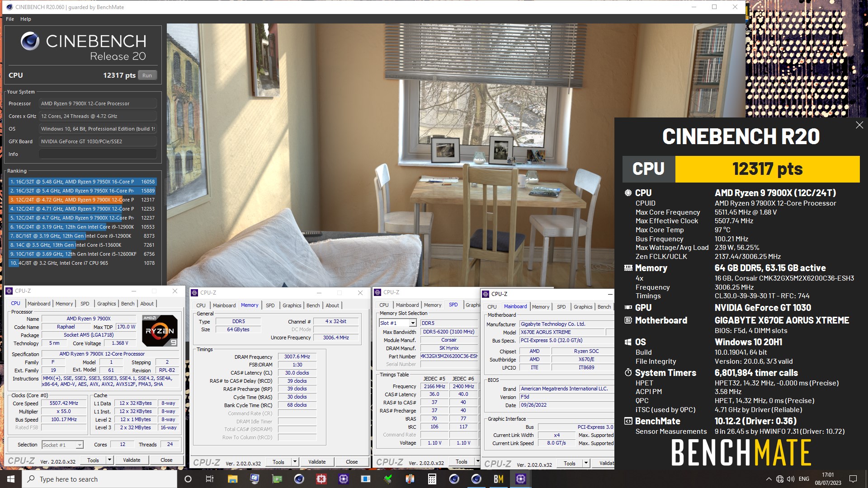Click the OS Windows icon in BenchMate panel
Viewport: 868px width, 488px height.
(628, 342)
